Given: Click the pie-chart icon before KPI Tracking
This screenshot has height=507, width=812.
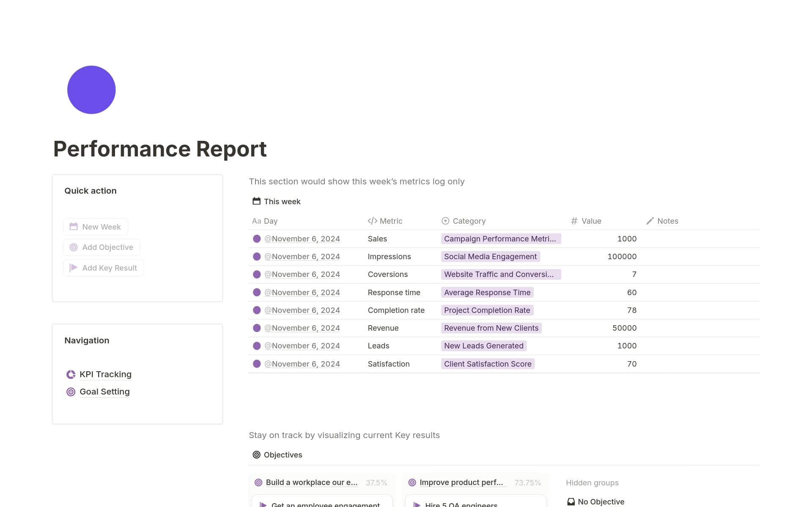Looking at the screenshot, I should [x=71, y=374].
